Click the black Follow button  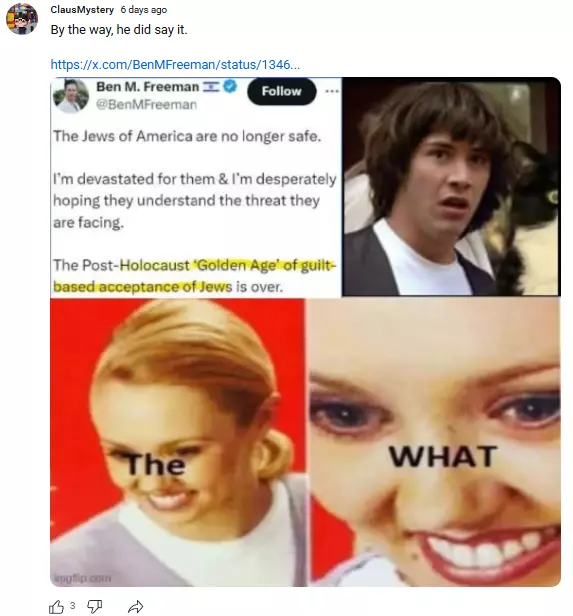282,91
